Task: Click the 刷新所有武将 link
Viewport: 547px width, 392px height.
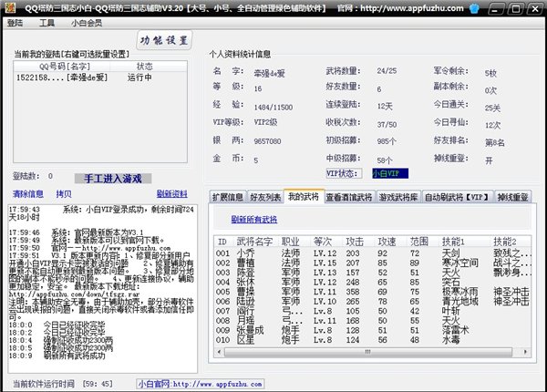Action: click(x=254, y=220)
